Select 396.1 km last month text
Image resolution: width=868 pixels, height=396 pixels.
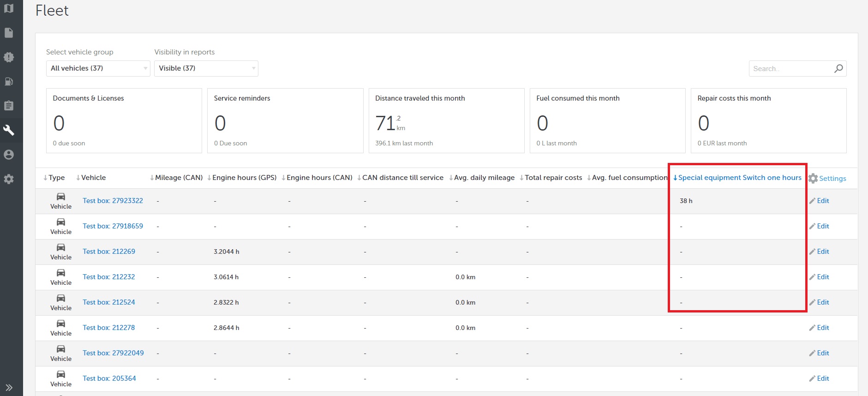[404, 143]
